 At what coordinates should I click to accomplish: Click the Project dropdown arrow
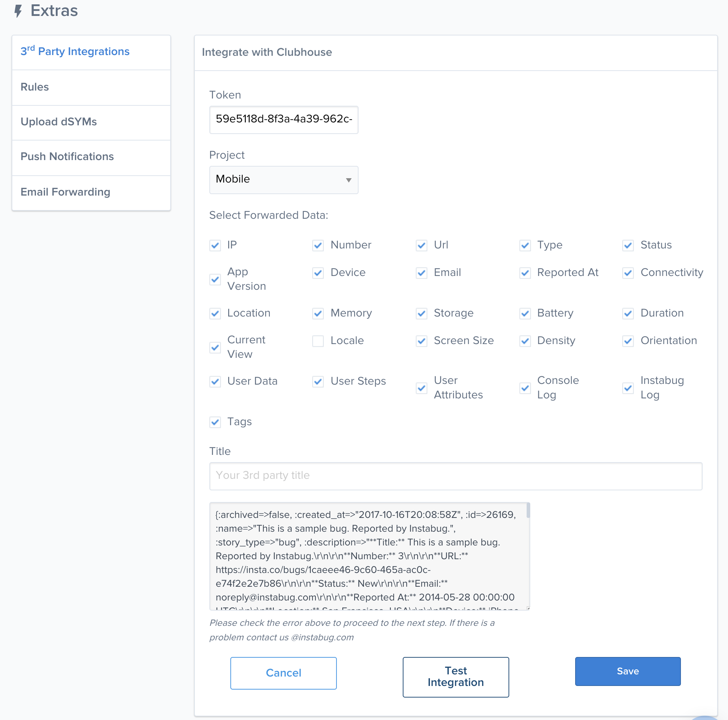point(348,180)
